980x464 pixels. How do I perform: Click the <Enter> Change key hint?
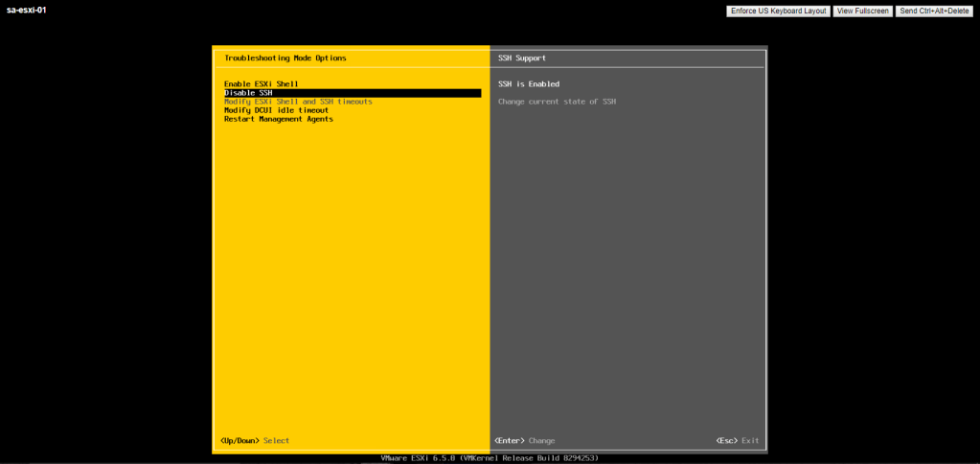tap(524, 441)
